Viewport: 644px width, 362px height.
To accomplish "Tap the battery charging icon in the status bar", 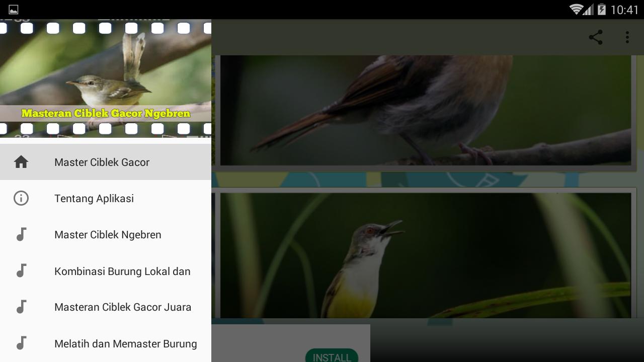I will [x=602, y=10].
